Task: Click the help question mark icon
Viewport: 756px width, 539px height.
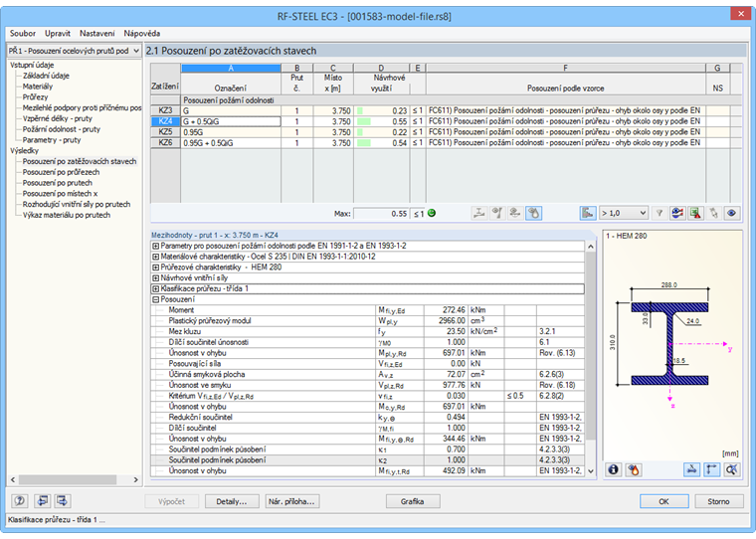Action: coord(20,501)
